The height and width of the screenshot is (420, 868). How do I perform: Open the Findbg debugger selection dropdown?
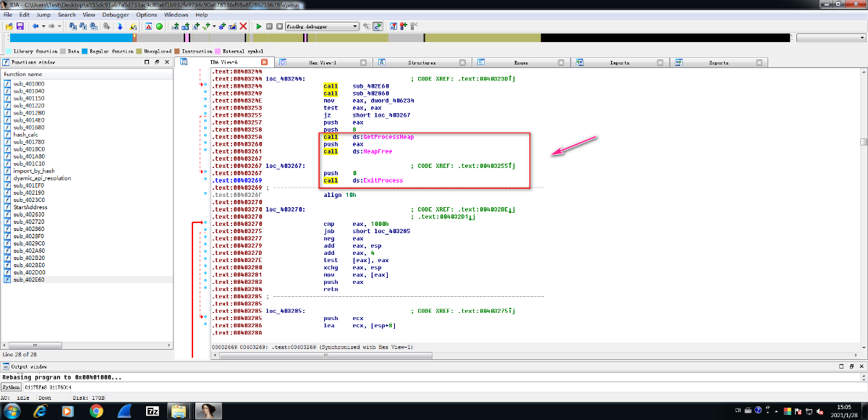pyautogui.click(x=355, y=26)
